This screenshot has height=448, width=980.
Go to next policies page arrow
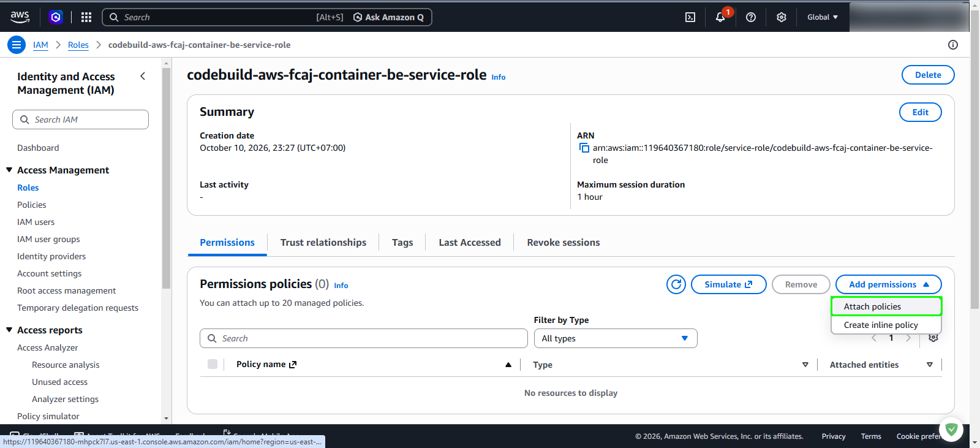point(908,338)
